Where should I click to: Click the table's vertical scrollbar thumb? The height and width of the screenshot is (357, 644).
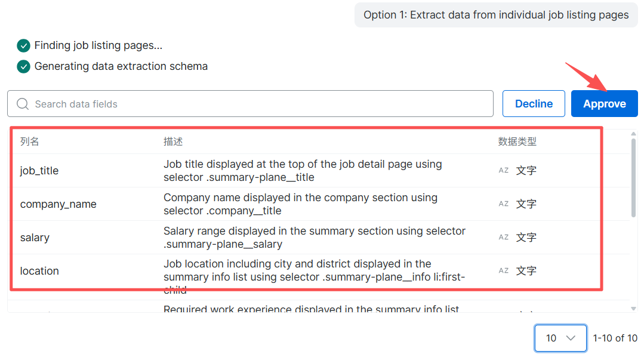point(634,178)
